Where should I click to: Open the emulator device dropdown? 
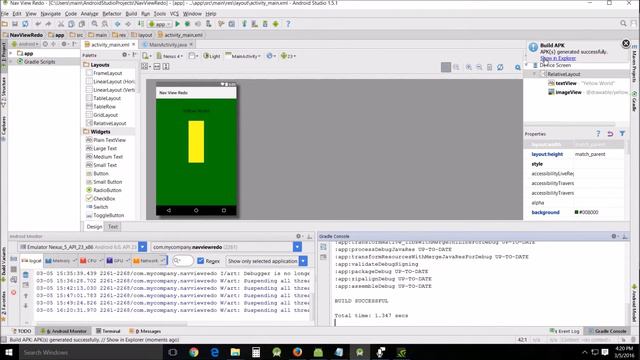coord(142,247)
